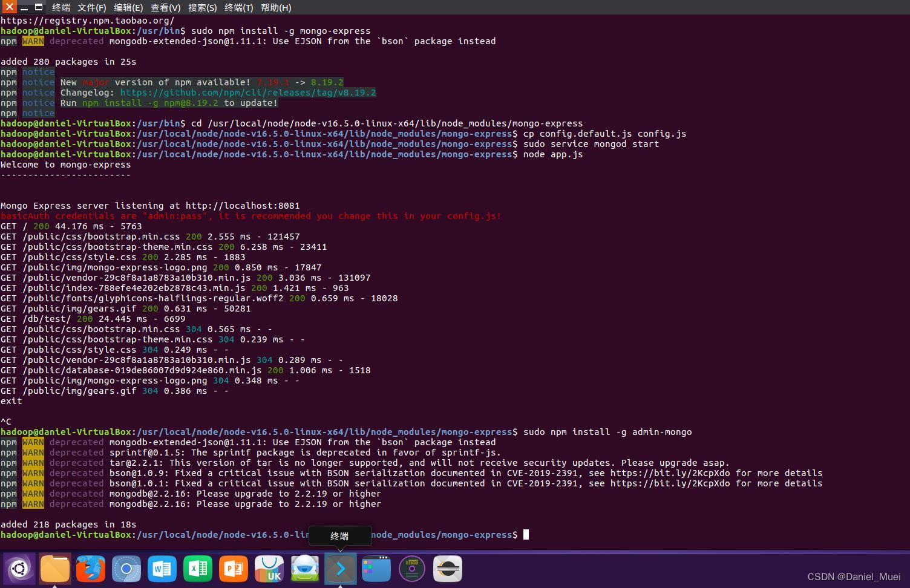Screen dimensions: 910x588
Task: Open the Eclipse IDE icon in dock
Action: (x=448, y=569)
